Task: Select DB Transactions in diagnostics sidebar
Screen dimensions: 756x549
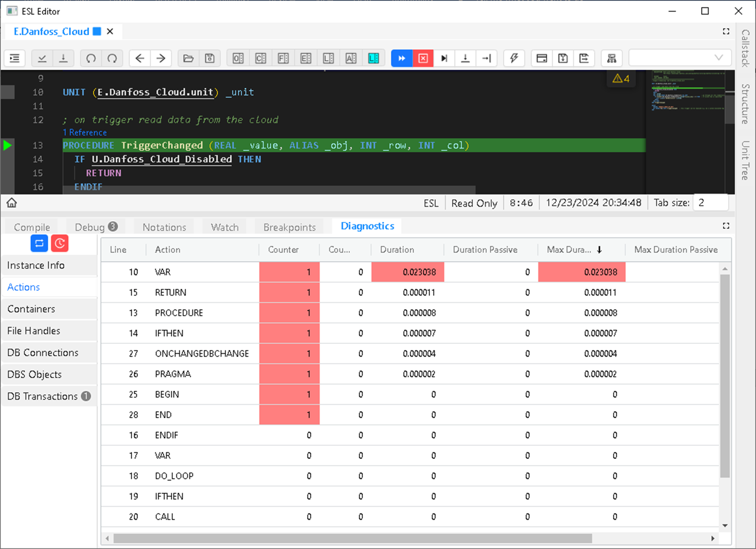Action: pyautogui.click(x=49, y=396)
